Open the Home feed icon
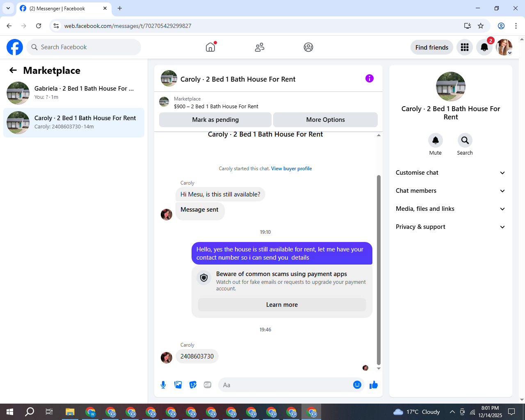Viewport: 525px width, 420px height. tap(210, 47)
